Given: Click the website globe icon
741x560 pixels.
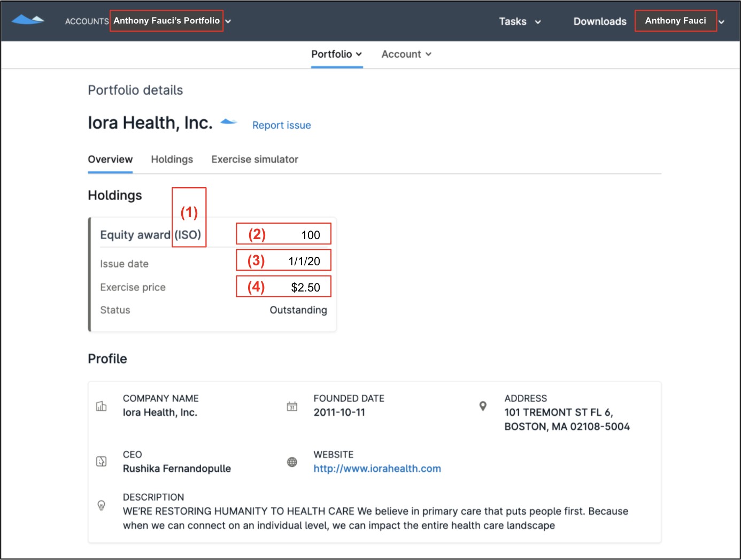Looking at the screenshot, I should (292, 462).
